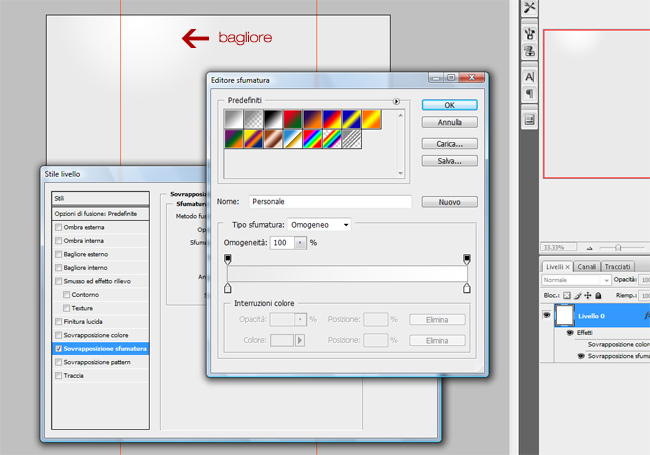The image size is (650, 455).
Task: Enable the Contorno checkbox
Action: tap(66, 295)
